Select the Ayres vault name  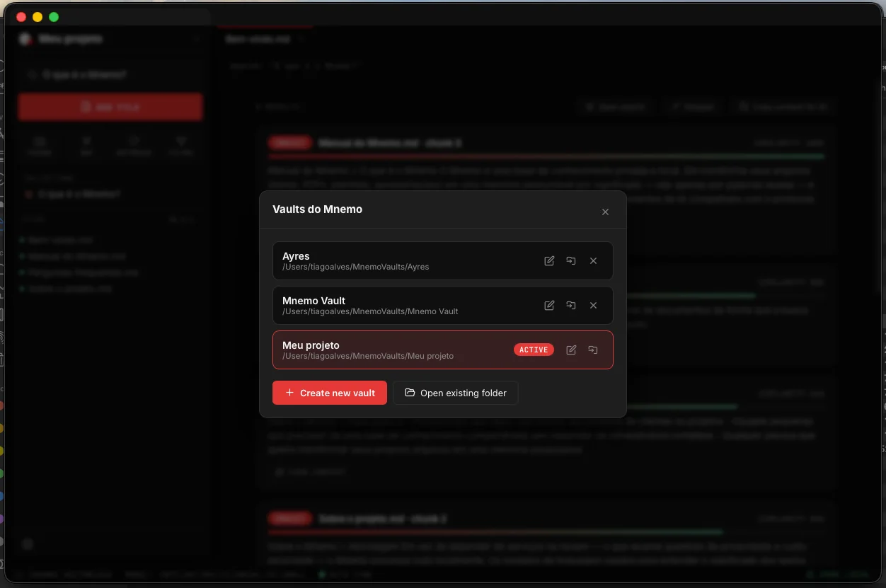296,256
